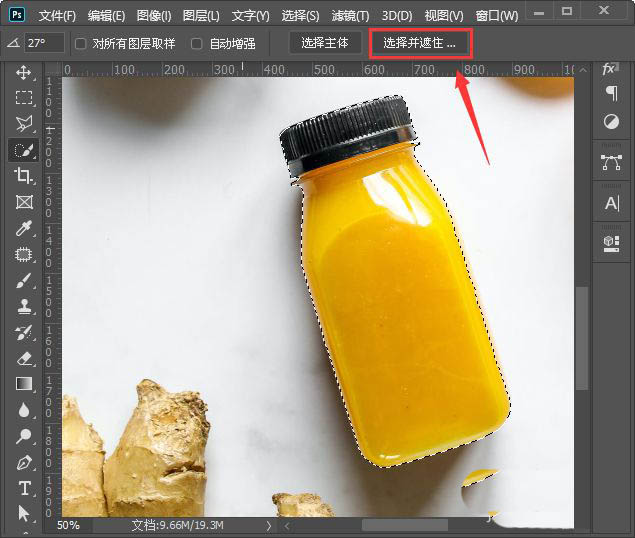
Task: Select the Brush tool
Action: pyautogui.click(x=23, y=280)
